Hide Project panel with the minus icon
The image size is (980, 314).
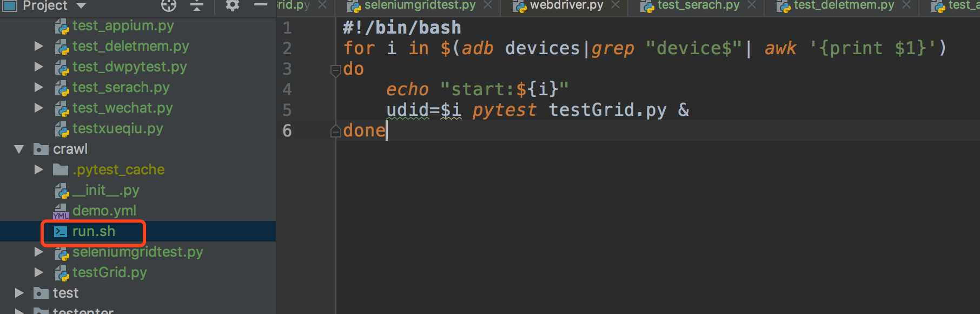pos(261,5)
